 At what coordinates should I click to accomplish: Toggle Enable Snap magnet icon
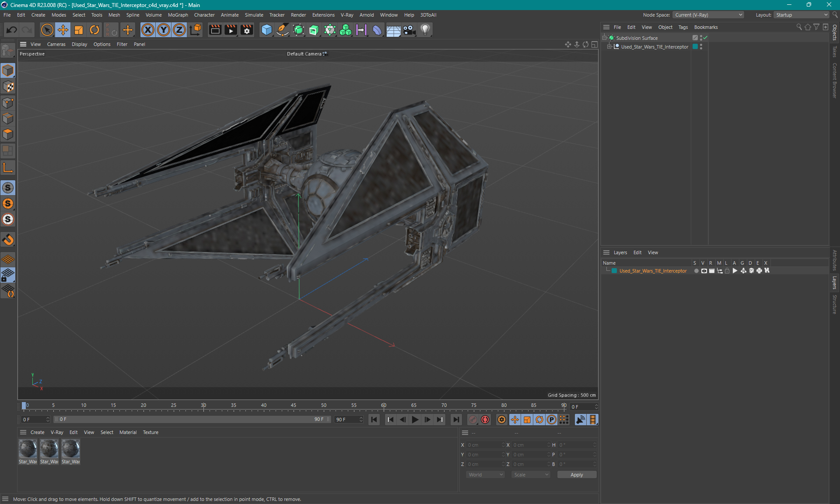point(8,240)
